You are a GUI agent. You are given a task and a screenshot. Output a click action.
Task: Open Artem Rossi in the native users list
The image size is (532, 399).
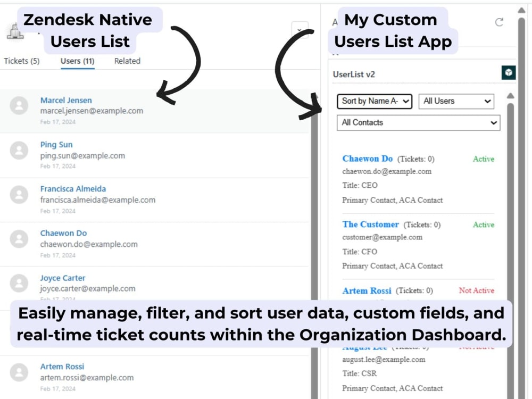click(x=62, y=367)
